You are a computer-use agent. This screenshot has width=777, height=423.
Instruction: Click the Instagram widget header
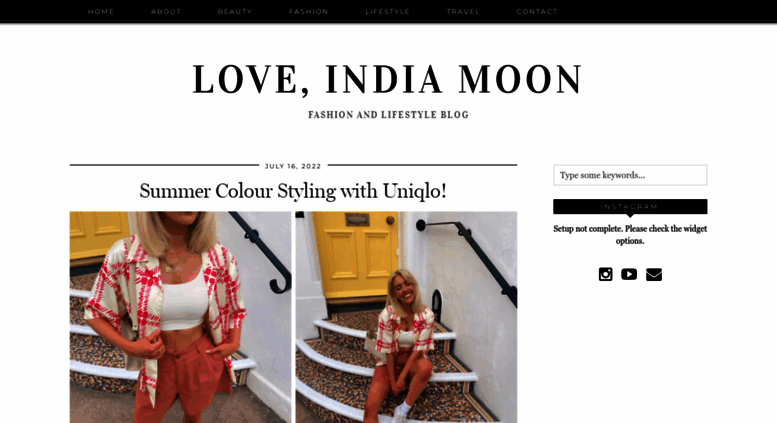(x=630, y=207)
